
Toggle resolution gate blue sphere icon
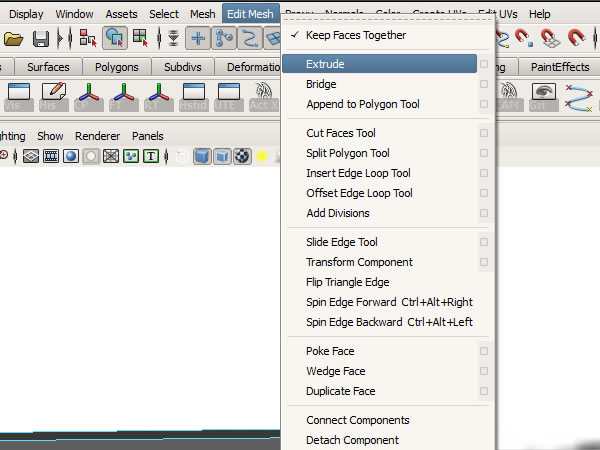point(71,156)
